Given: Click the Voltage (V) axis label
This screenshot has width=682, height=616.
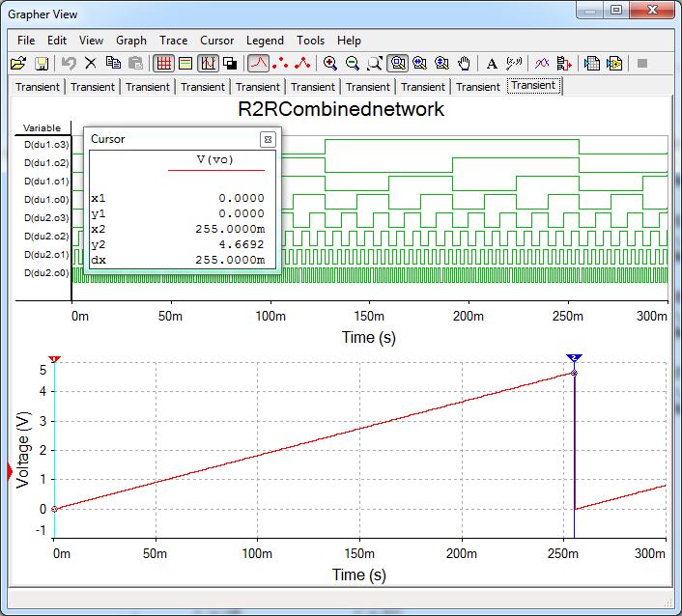Looking at the screenshot, I should [22, 450].
